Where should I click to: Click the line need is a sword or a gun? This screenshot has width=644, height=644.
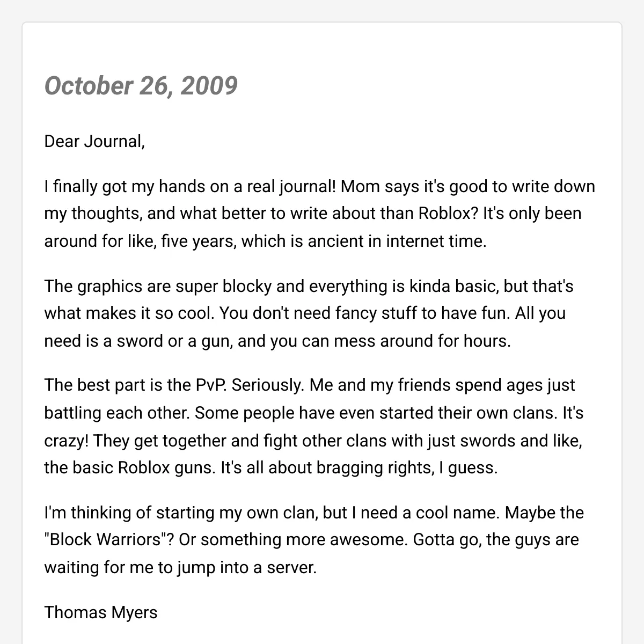point(277,341)
